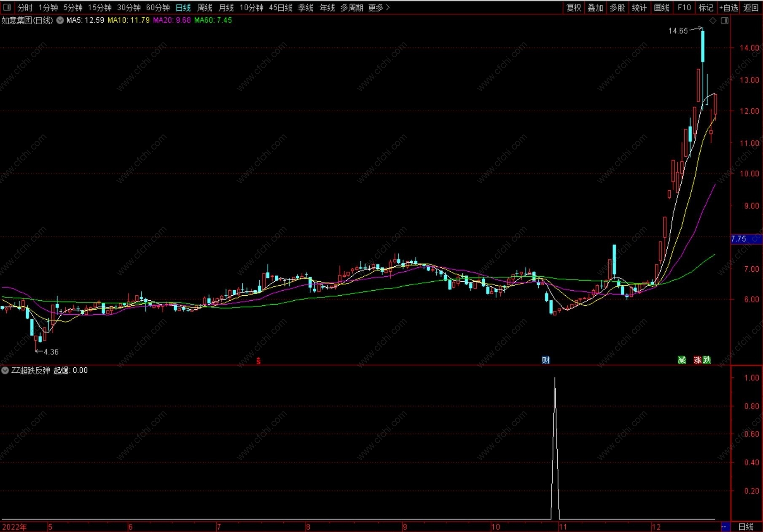Click month 5 on the time axis
This screenshot has width=763, height=532.
(50, 527)
